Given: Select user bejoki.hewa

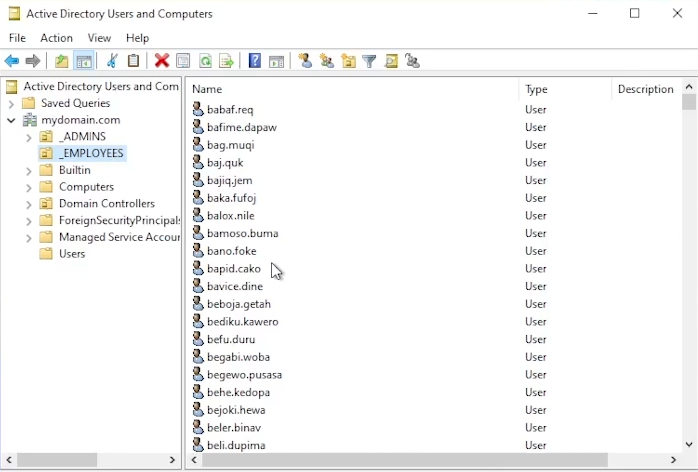Looking at the screenshot, I should 236,410.
